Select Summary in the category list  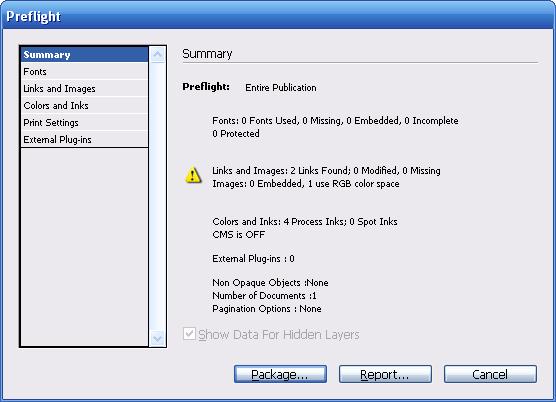point(84,55)
